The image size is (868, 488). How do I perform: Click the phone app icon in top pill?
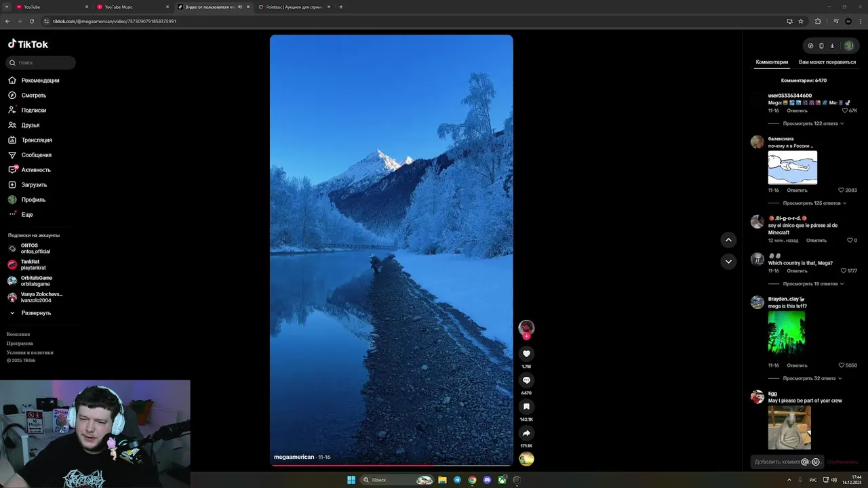pos(821,46)
